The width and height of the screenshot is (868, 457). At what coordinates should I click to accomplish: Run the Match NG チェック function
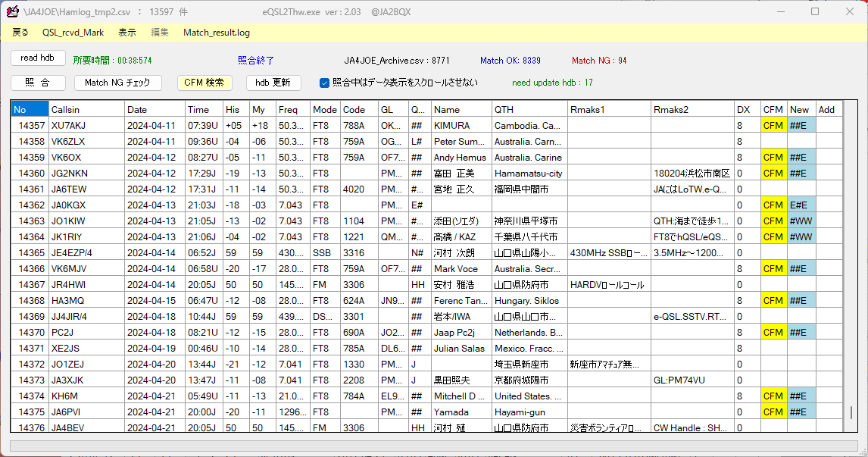click(118, 83)
